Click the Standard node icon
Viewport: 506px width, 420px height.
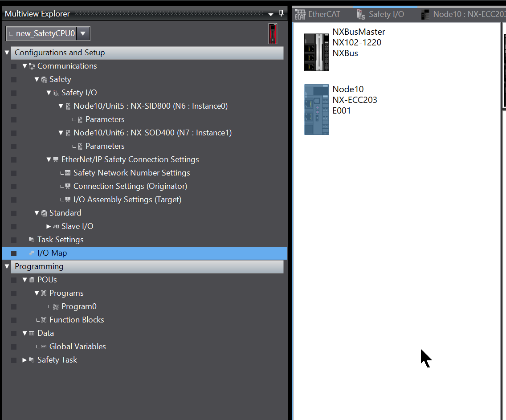tap(44, 213)
